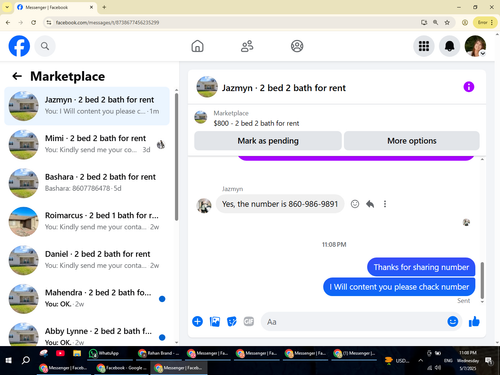This screenshot has width=500, height=375.
Task: Click the chat messages scrollbar
Action: (482, 280)
